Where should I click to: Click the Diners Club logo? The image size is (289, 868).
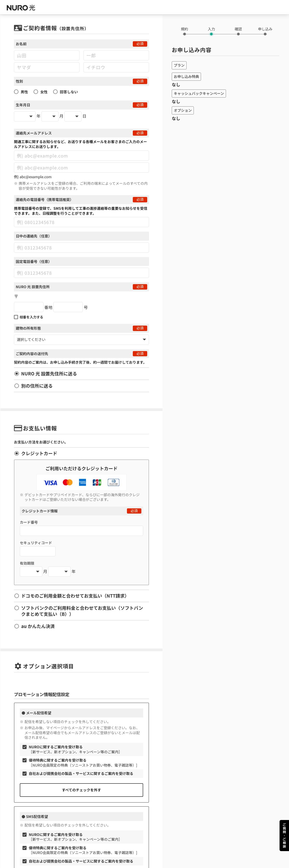[x=113, y=482]
